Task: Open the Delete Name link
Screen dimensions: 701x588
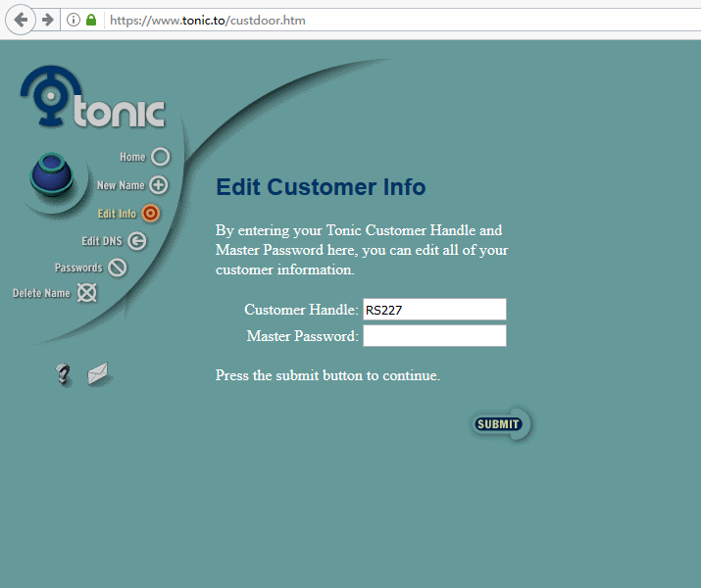Action: pos(41,293)
